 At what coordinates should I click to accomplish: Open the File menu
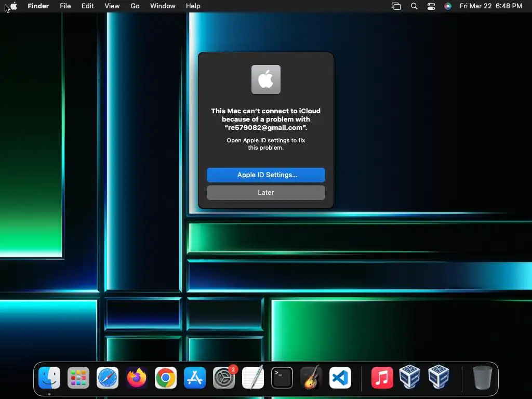(65, 6)
